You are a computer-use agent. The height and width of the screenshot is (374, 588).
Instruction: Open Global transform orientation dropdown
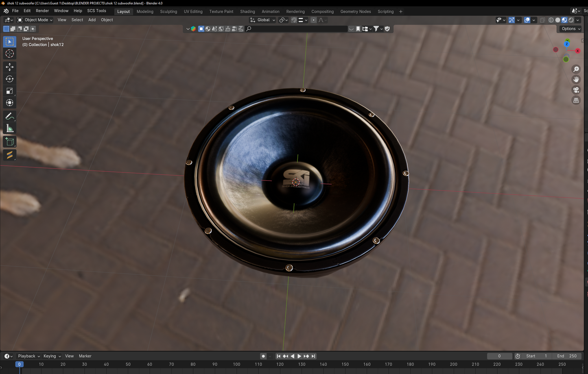[263, 20]
